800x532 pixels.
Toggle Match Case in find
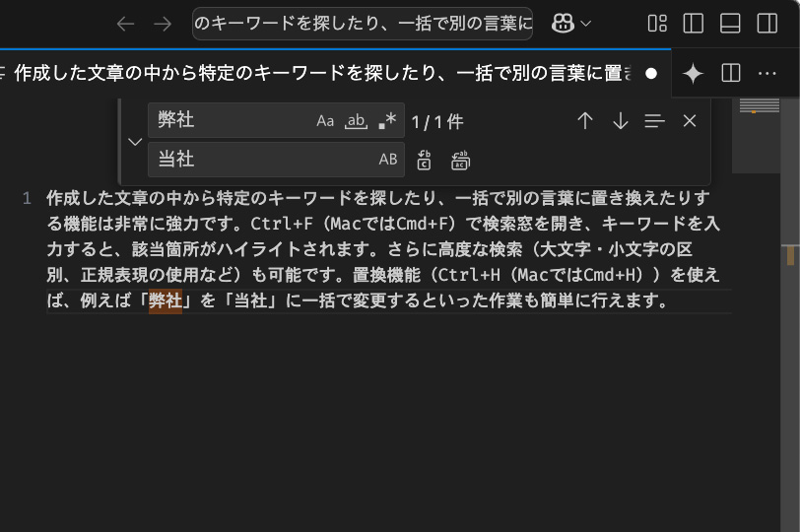click(325, 121)
